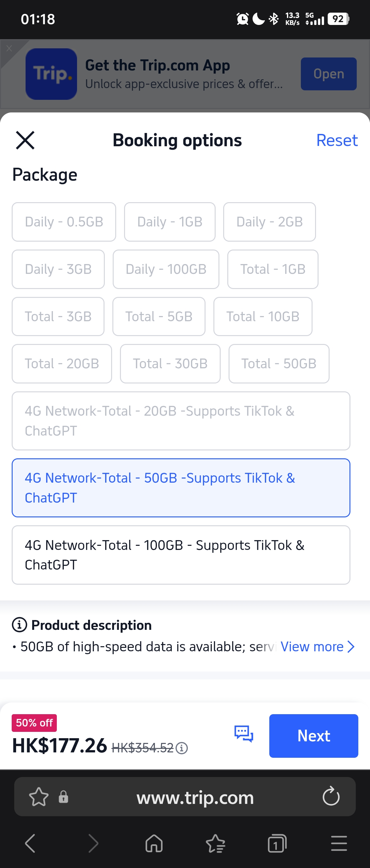
Task: Reset the booking options
Action: [x=337, y=140]
